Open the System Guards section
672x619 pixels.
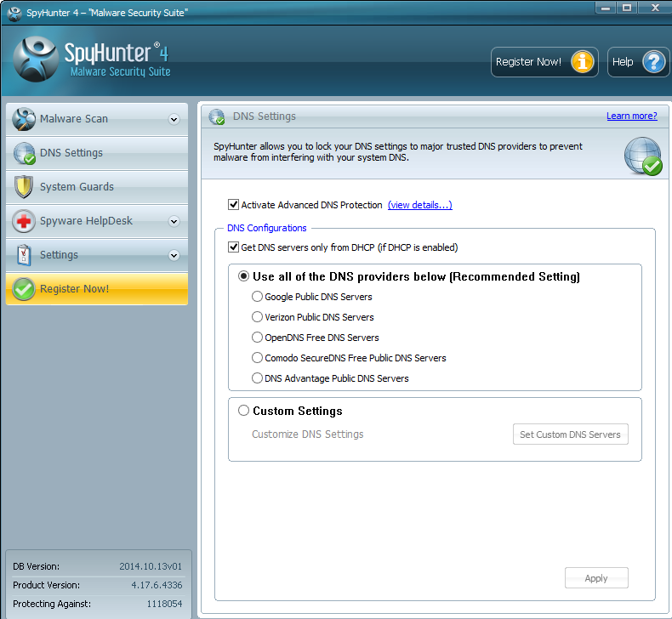(x=77, y=187)
